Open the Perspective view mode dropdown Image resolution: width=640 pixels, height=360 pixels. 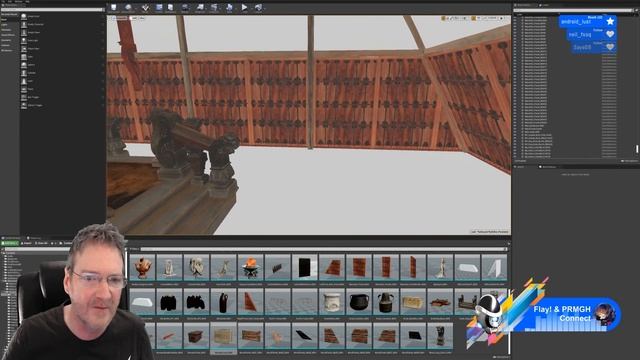121,18
